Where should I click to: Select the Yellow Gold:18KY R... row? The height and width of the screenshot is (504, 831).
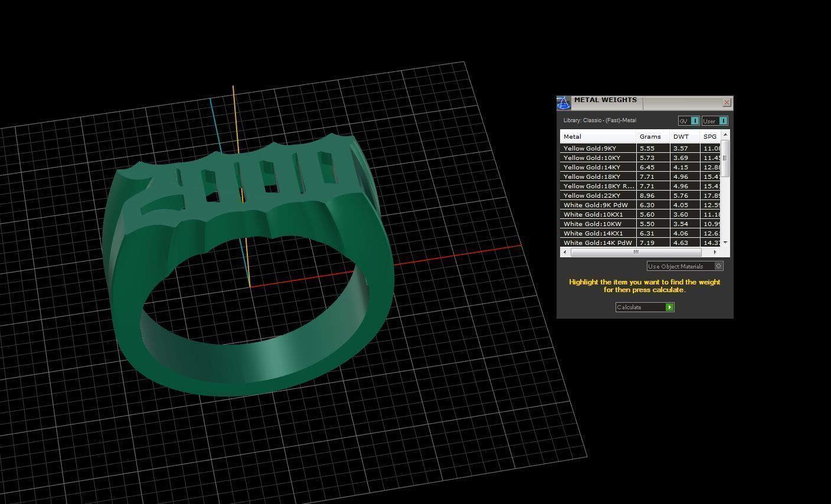(x=640, y=186)
